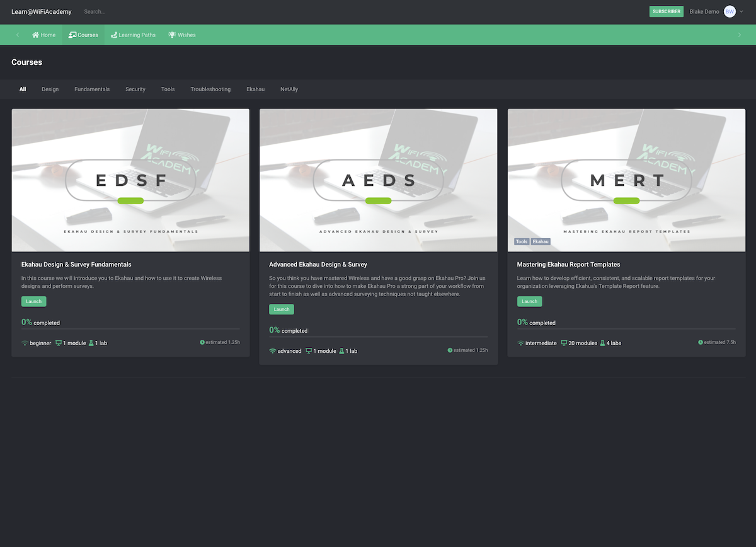
Task: Click the 'estimated 7.5h' text
Action: click(x=720, y=342)
